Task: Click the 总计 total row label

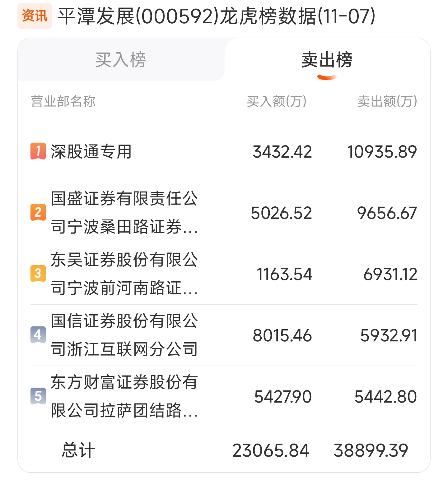Action: tap(78, 450)
